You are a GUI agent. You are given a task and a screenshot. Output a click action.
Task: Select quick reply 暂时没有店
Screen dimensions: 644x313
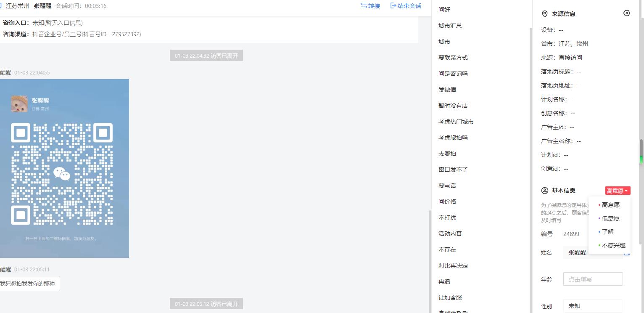(453, 106)
